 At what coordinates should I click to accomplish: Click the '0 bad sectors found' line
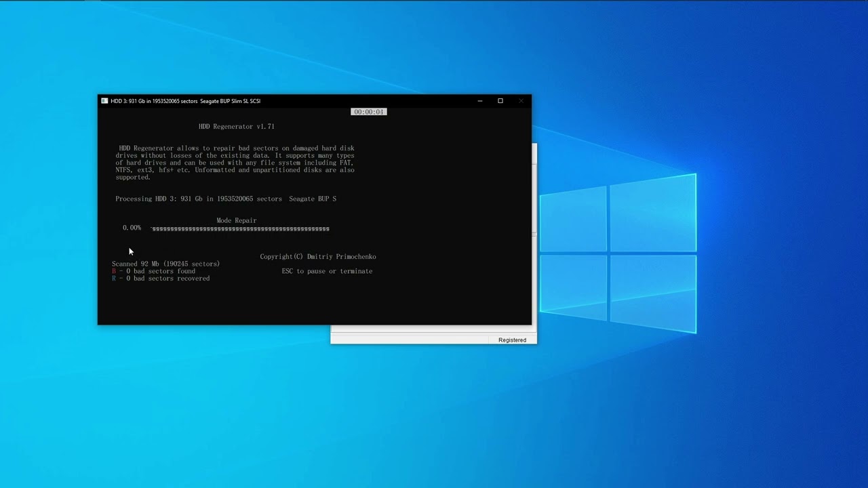click(x=153, y=271)
